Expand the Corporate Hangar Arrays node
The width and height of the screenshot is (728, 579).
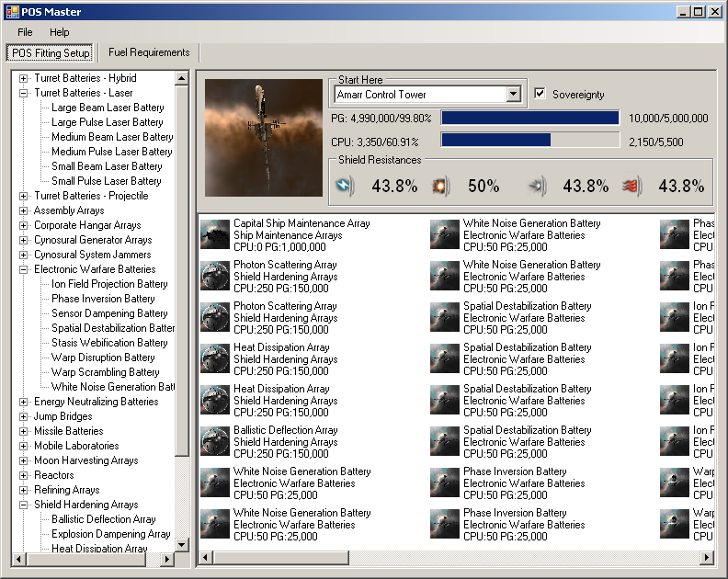point(23,226)
